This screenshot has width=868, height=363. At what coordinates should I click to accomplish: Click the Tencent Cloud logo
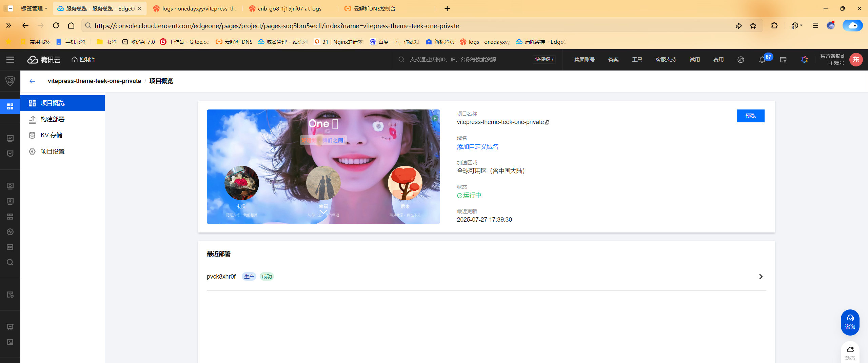pos(44,60)
